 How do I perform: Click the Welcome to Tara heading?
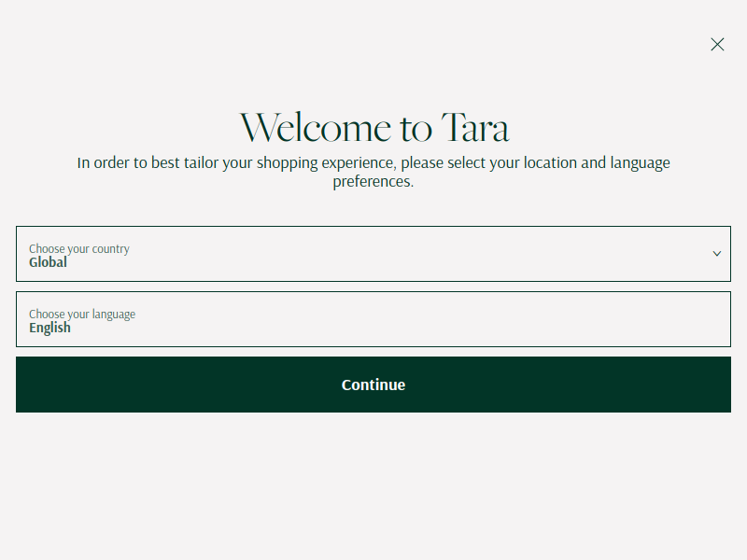(x=374, y=127)
